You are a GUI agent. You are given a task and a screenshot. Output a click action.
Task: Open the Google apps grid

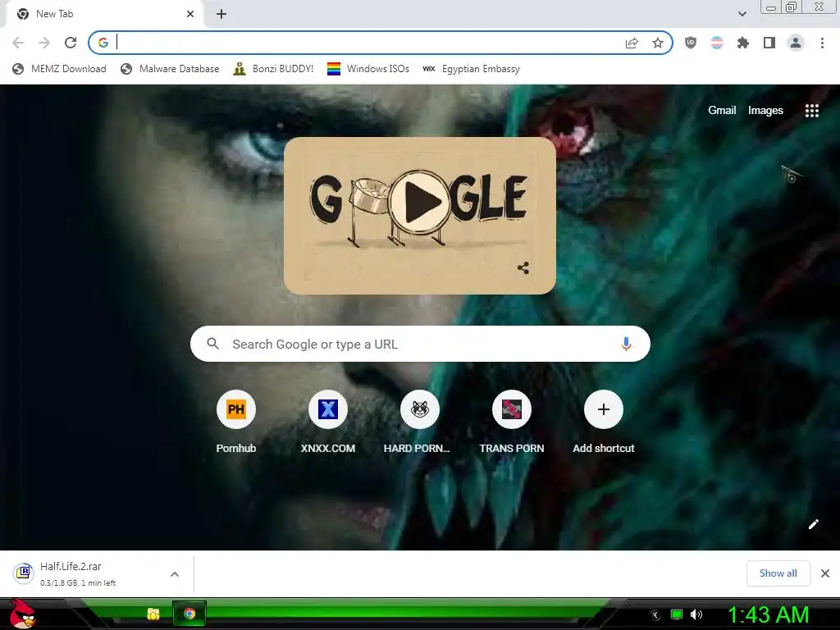pyautogui.click(x=811, y=111)
